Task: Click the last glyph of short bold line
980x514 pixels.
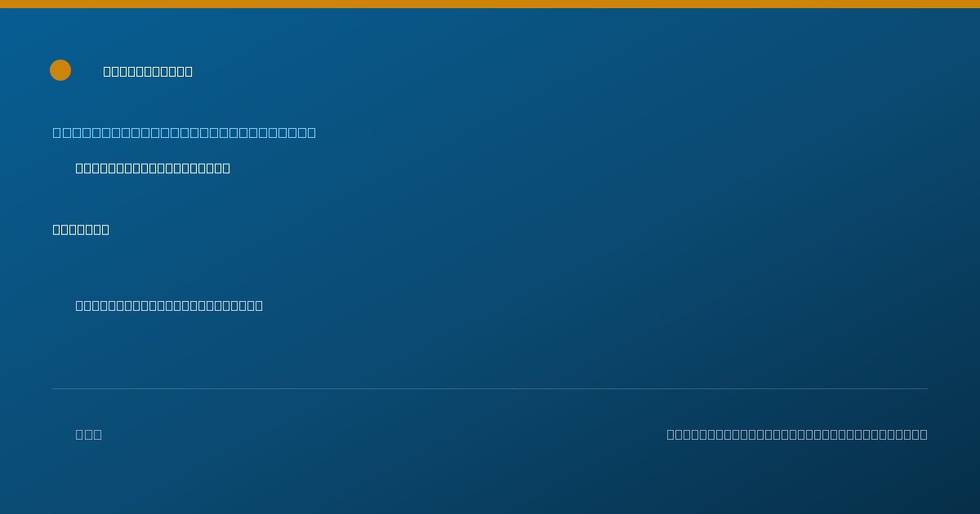Action: pos(105,229)
